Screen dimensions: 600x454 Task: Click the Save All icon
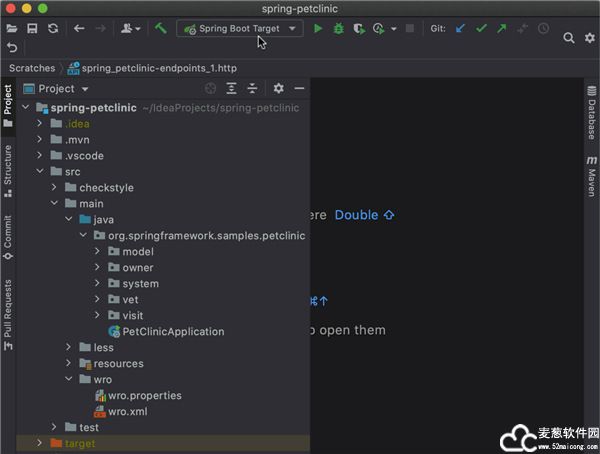point(32,29)
